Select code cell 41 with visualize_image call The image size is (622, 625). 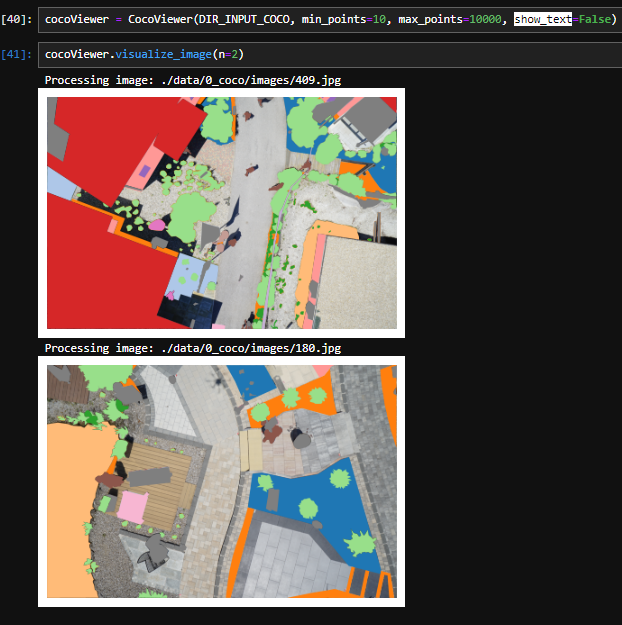point(330,55)
